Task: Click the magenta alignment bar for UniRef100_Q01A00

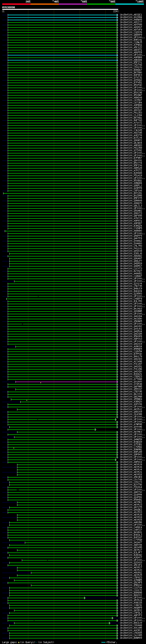Action: 66,382
